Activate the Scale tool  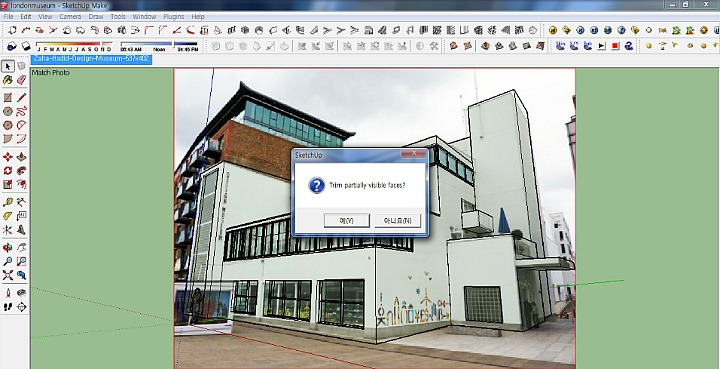pos(8,184)
